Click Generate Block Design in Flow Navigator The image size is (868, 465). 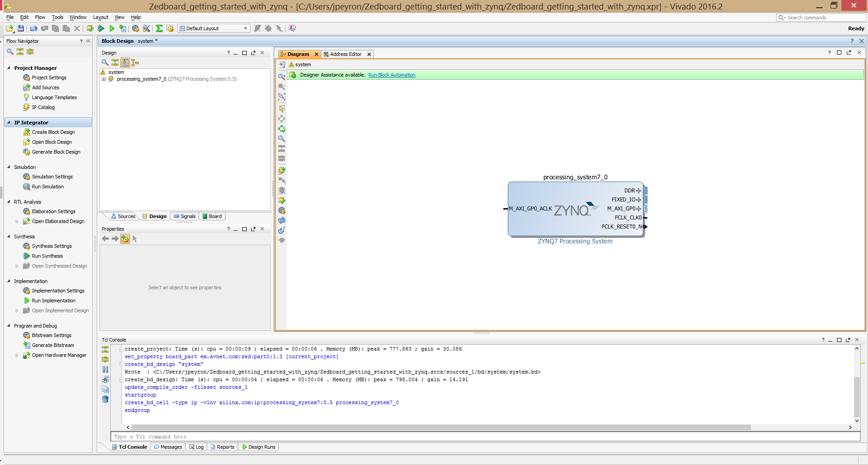click(56, 152)
